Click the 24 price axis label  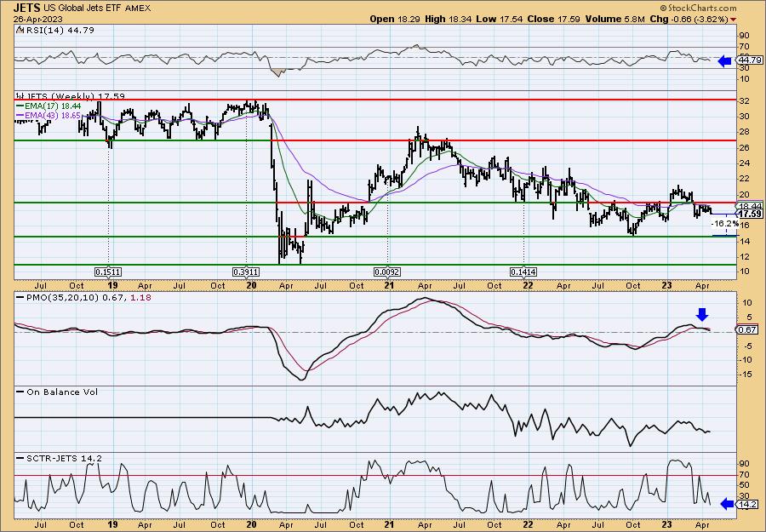coord(745,163)
